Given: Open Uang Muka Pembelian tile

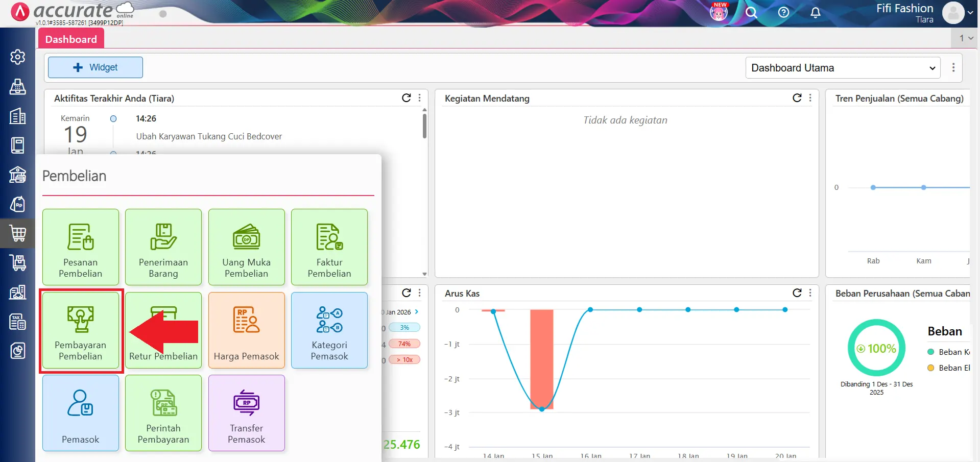Looking at the screenshot, I should [x=246, y=247].
